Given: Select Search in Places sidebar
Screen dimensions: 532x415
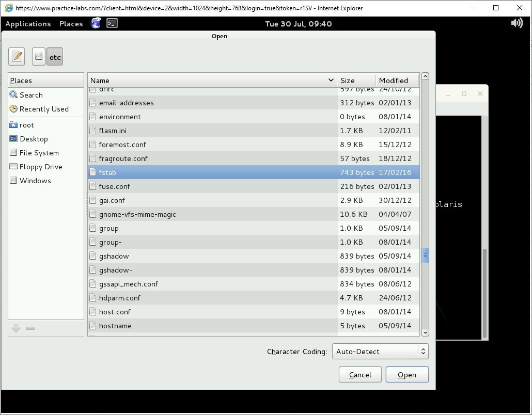Looking at the screenshot, I should 31,95.
